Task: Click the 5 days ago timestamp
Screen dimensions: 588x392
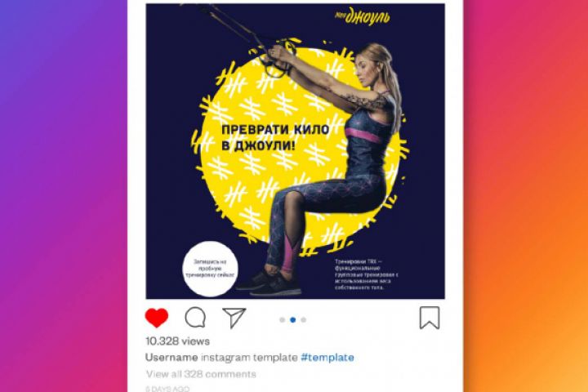Action: pos(167,389)
